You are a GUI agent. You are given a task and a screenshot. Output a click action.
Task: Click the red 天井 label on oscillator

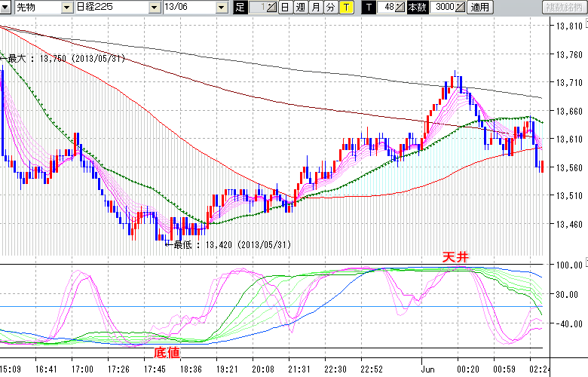[455, 258]
